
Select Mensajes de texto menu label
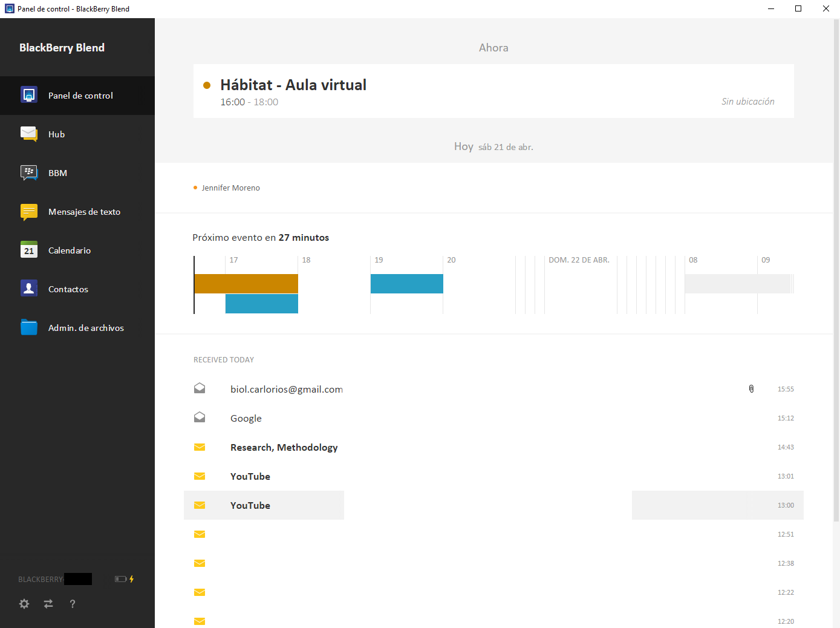coord(84,212)
